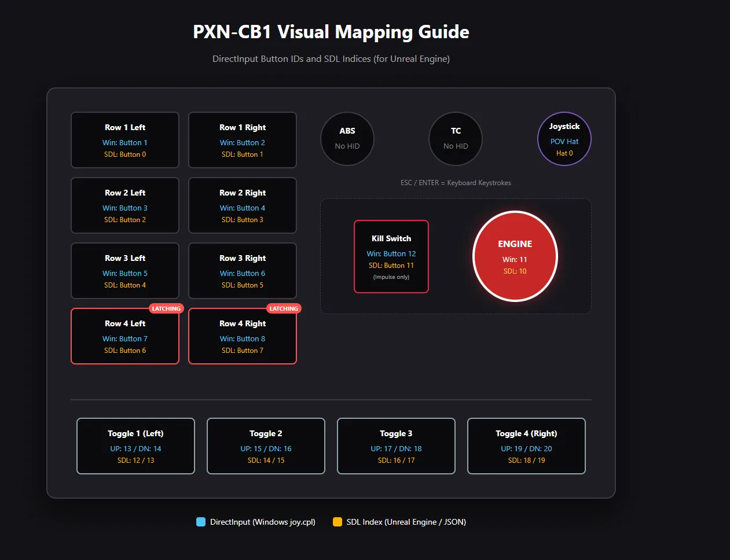Click the Row 3 Left card
This screenshot has height=560, width=730.
(x=125, y=271)
